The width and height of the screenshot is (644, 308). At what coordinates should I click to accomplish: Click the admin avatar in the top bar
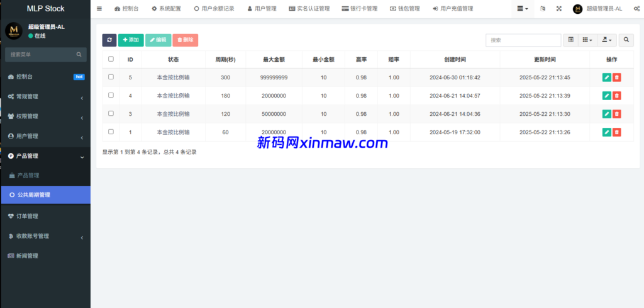coord(577,9)
